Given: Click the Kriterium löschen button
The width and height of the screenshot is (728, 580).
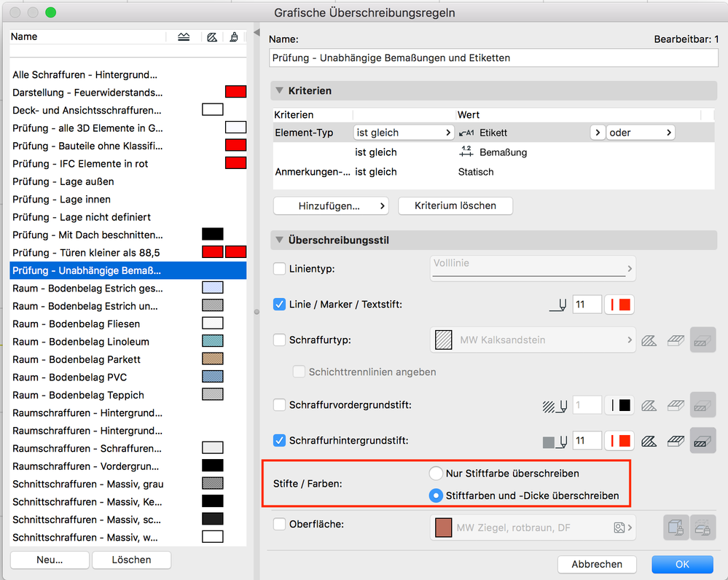Looking at the screenshot, I should tap(455, 205).
